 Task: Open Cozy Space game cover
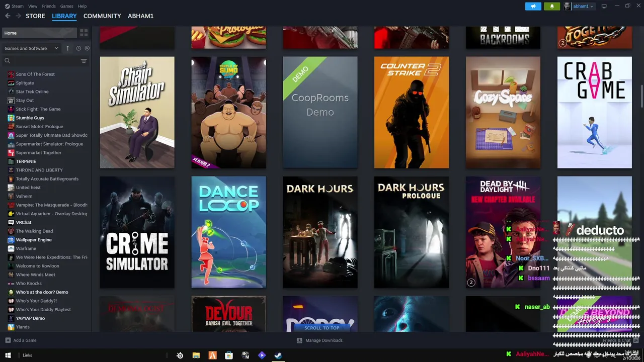click(x=503, y=112)
